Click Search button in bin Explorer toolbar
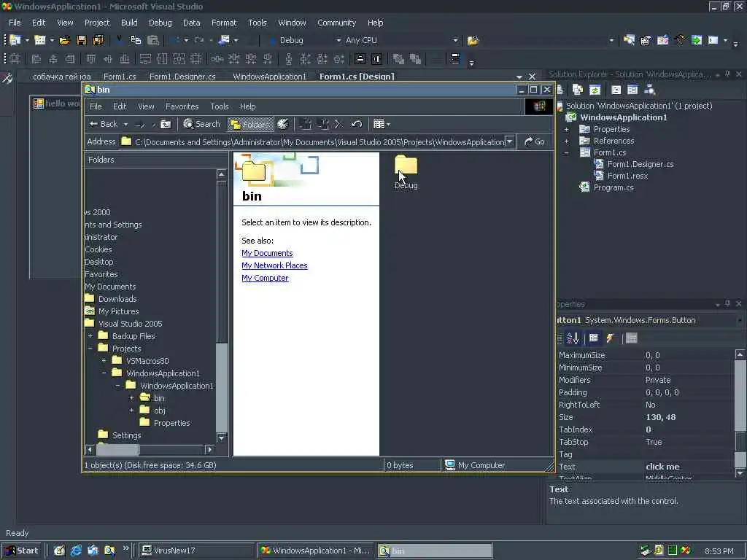747x560 pixels. (x=202, y=124)
